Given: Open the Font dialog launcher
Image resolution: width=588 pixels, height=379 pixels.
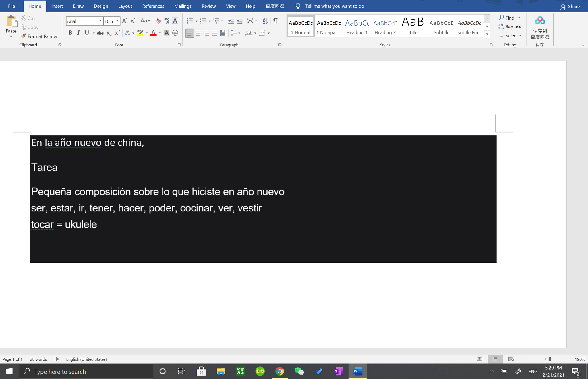Looking at the screenshot, I should tap(179, 45).
